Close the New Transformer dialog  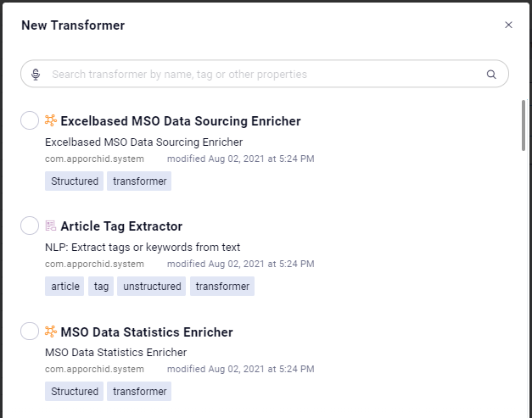click(508, 25)
